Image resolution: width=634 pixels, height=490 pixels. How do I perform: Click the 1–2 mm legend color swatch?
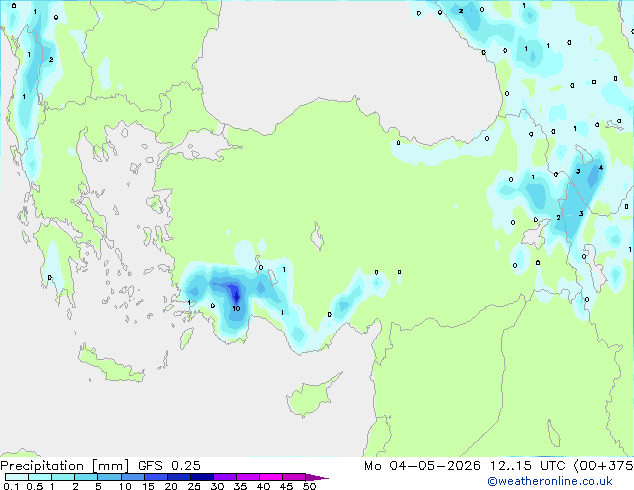click(63, 477)
